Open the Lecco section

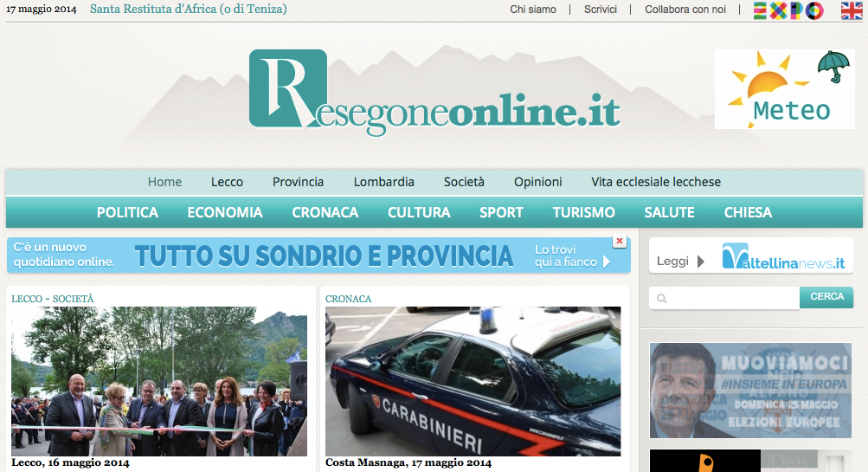coord(227,182)
